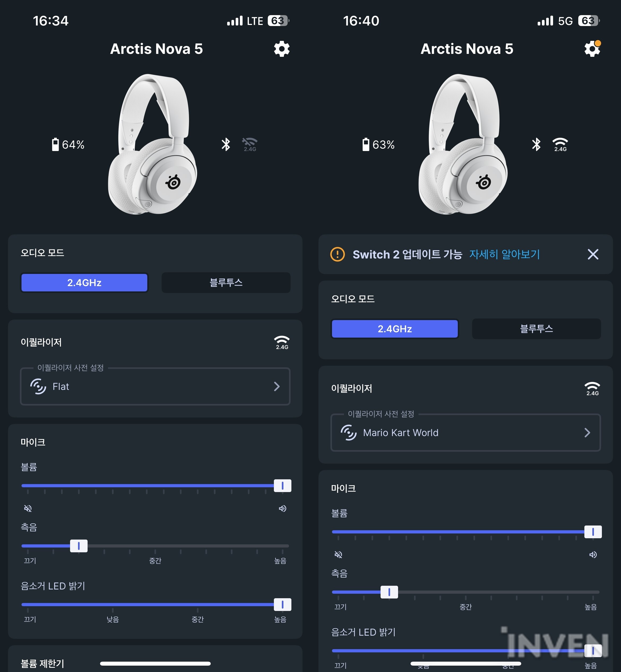Open settings gear with orange notification dot

coord(592,49)
